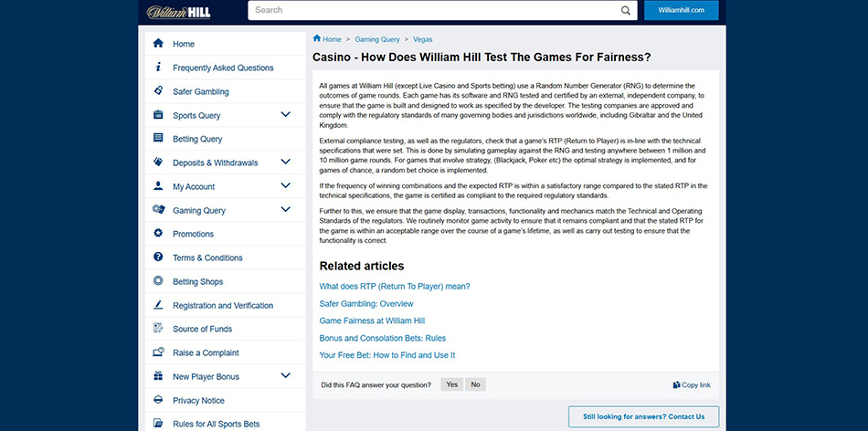
Task: Click the Related articles heading
Action: coord(362,266)
